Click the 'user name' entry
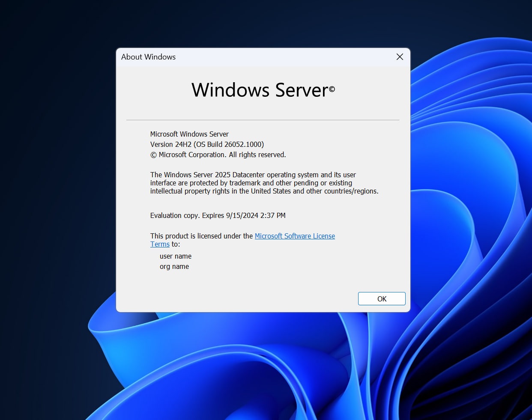 point(176,256)
